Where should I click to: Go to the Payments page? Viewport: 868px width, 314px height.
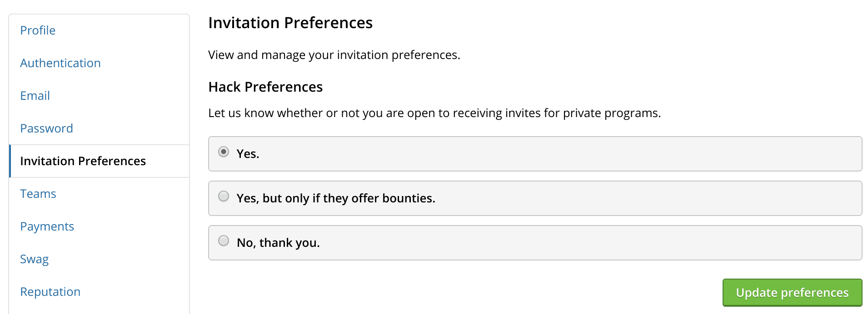[x=47, y=226]
